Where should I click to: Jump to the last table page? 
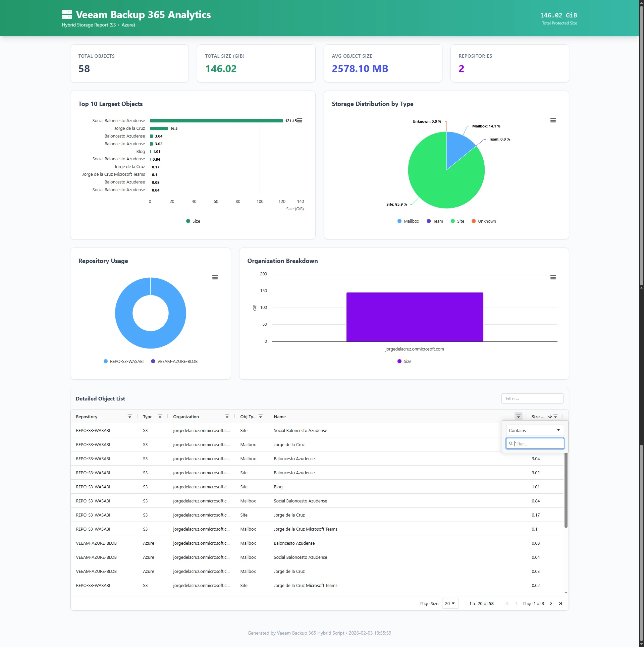560,603
